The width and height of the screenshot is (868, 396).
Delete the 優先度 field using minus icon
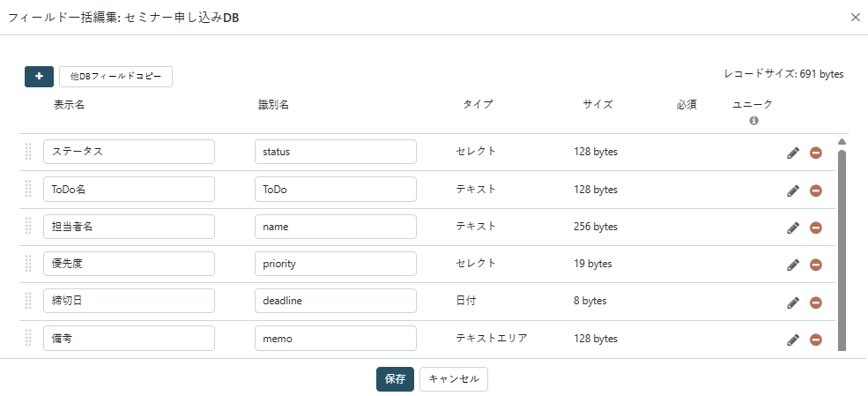(815, 265)
